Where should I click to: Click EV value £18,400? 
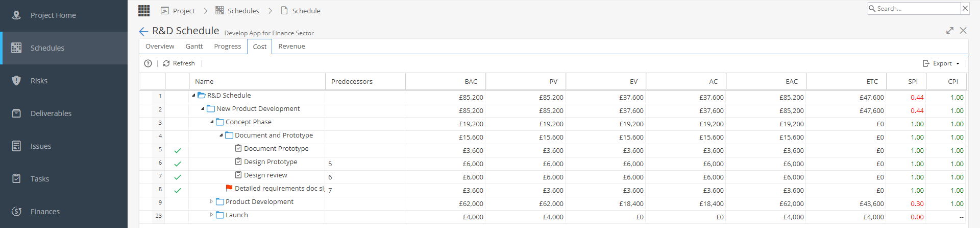tap(631, 204)
